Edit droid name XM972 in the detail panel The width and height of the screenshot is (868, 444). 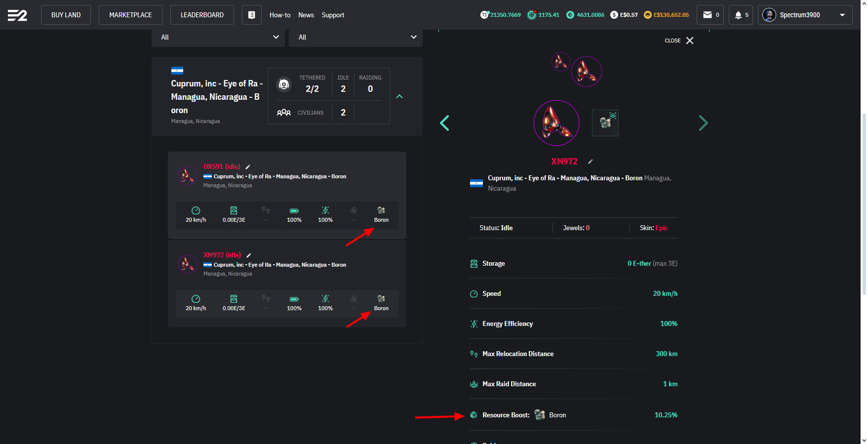pos(590,161)
